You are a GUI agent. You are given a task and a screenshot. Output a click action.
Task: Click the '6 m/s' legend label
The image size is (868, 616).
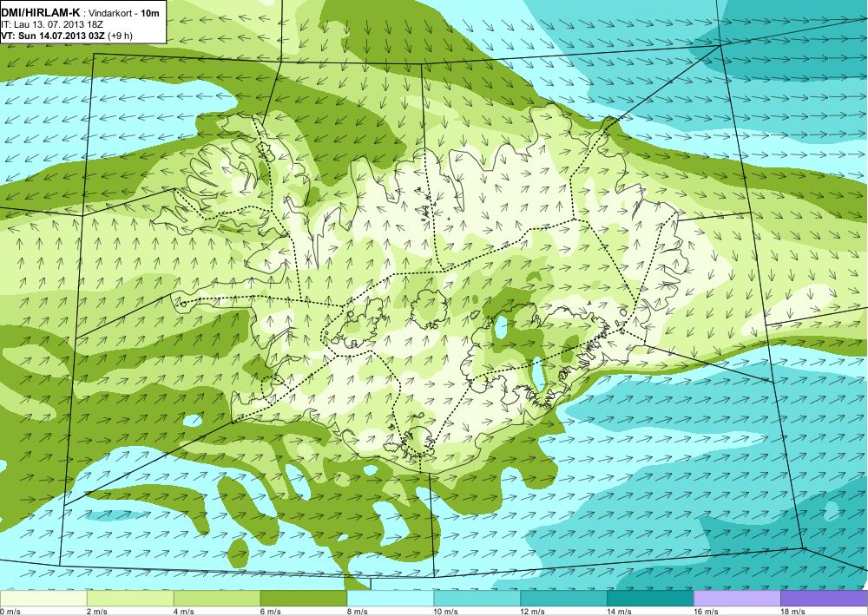271,612
